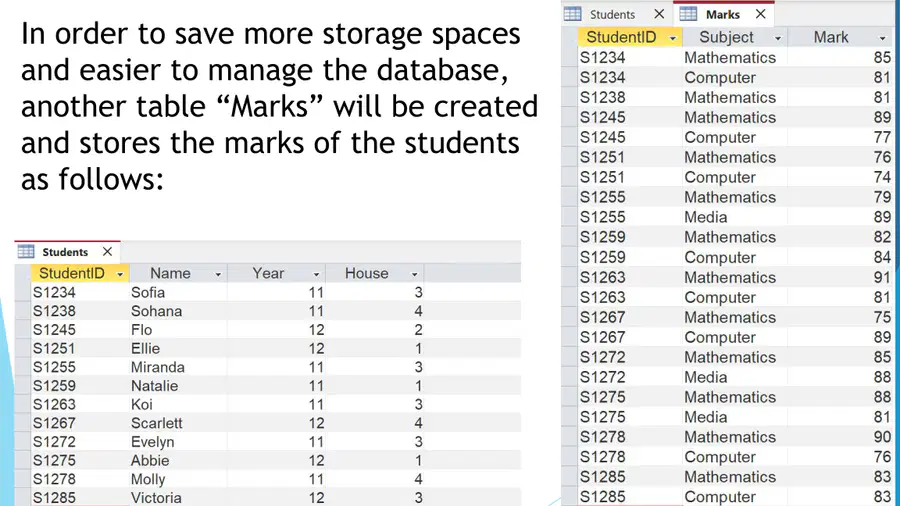Image resolution: width=900 pixels, height=506 pixels.
Task: Click the Miranda name cell
Action: 178,367
